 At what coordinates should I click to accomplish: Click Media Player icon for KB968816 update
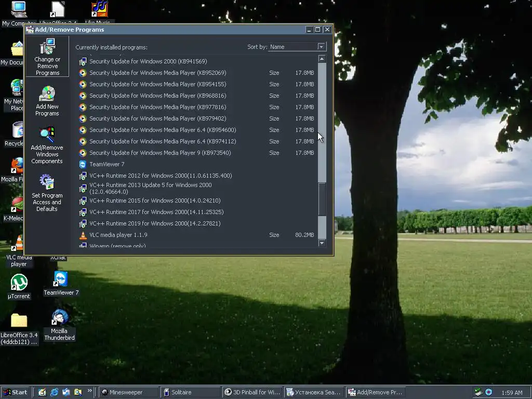83,96
